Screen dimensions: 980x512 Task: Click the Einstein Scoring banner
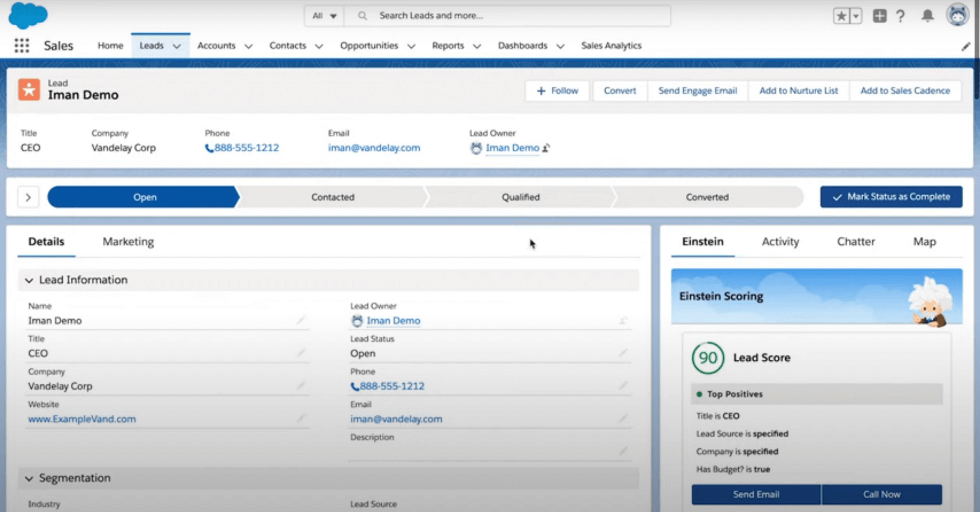(x=817, y=297)
